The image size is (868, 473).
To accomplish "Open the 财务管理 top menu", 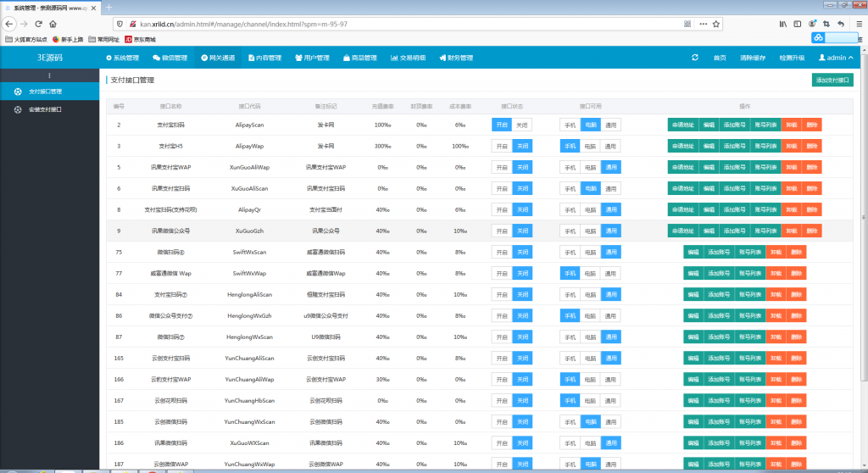I will click(455, 58).
